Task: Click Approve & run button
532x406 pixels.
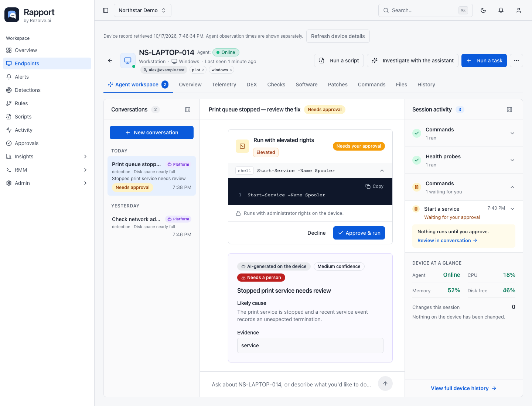Action: tap(359, 233)
